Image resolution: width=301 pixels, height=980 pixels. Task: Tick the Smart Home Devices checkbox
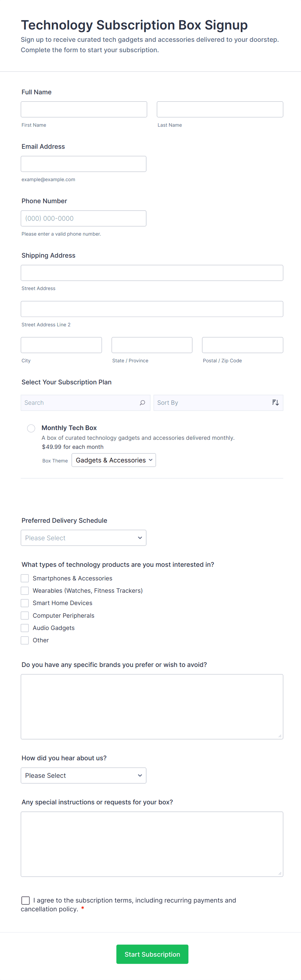(25, 603)
